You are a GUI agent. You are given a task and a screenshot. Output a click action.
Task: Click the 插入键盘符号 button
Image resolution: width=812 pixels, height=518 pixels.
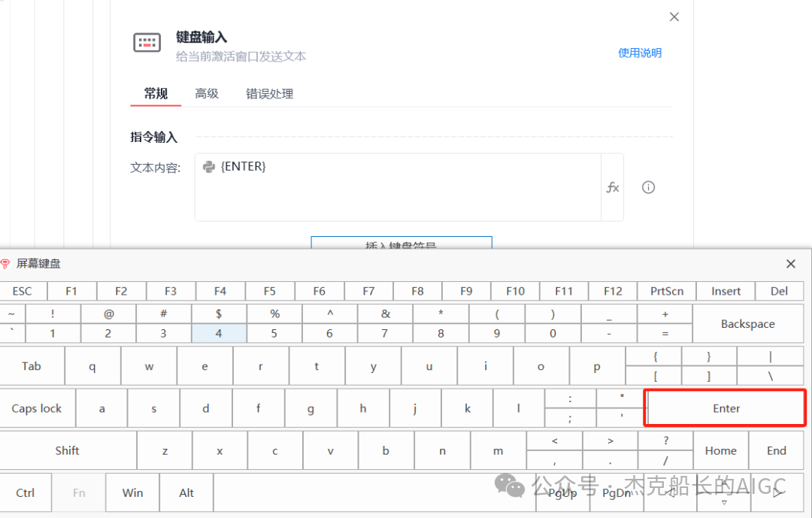pos(401,246)
